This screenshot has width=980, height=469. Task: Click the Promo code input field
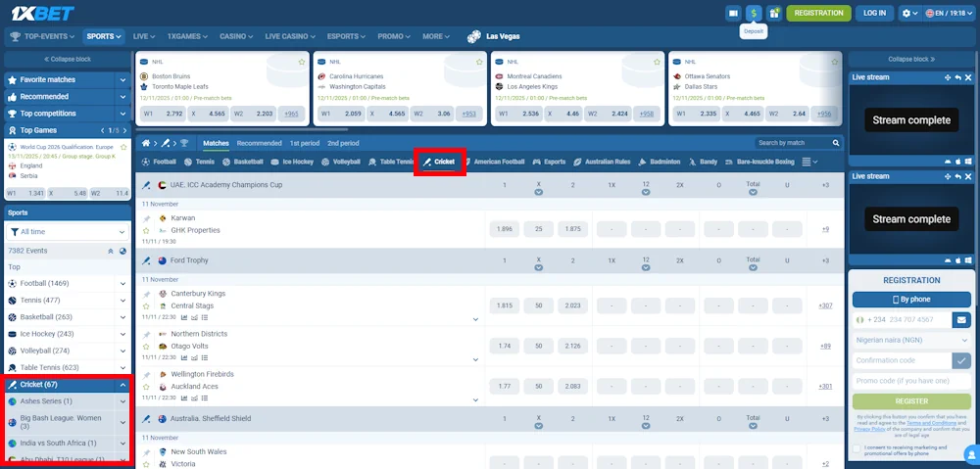click(x=911, y=381)
